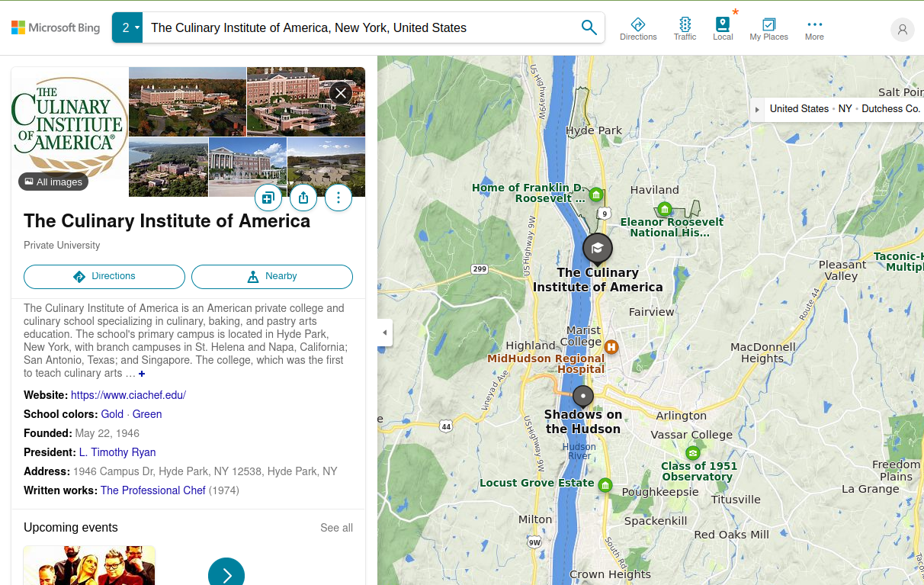Click the address text 1946 Campus Dr
The width and height of the screenshot is (924, 585).
tap(205, 471)
